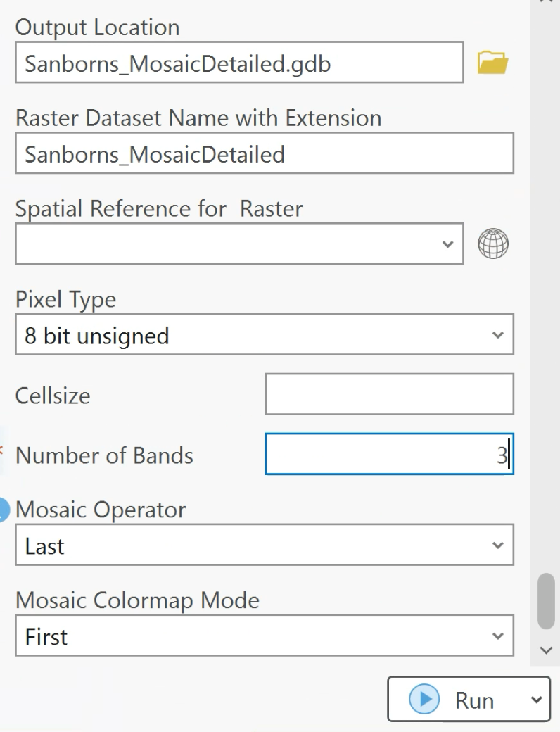560x732 pixels.
Task: Open the Pixel Type dropdown showing 8 bit unsigned
Action: 497,336
